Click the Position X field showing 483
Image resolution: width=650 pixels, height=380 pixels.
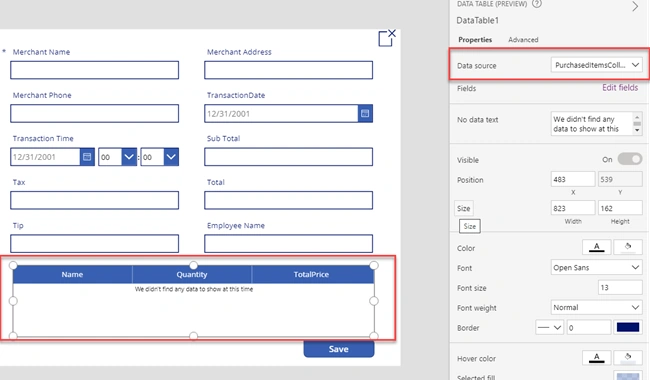(572, 179)
